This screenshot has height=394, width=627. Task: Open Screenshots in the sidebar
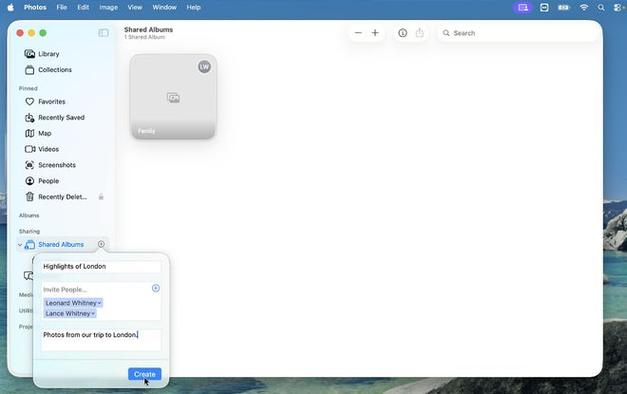(x=50, y=165)
